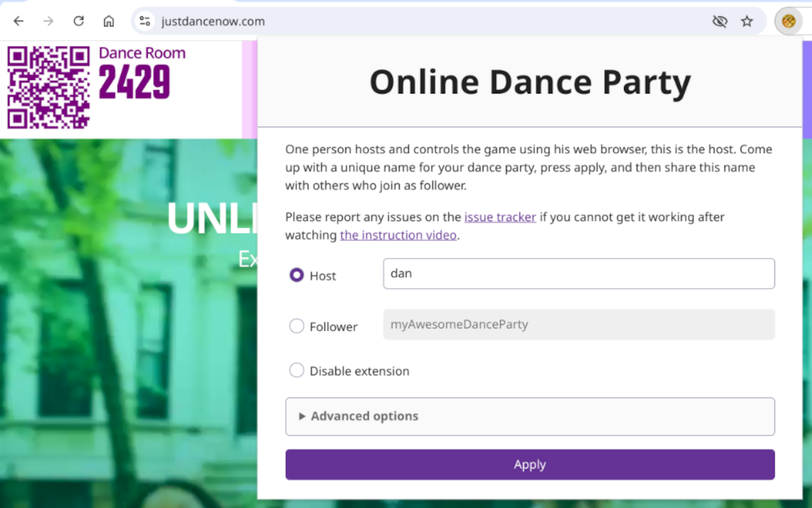Open the extension icon in the top-right corner
Viewport: 812px width, 508px height.
pyautogui.click(x=789, y=20)
